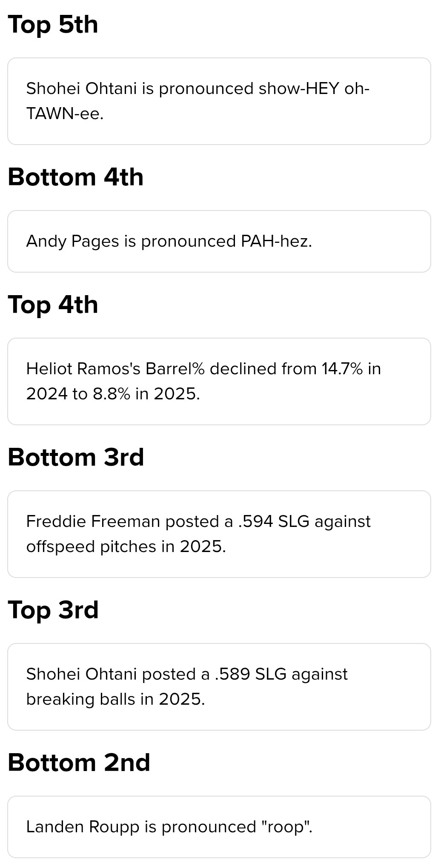Viewport: 438px width, 868px height.
Task: Click the '14.7% in 2024' statistic text
Action: (x=203, y=381)
